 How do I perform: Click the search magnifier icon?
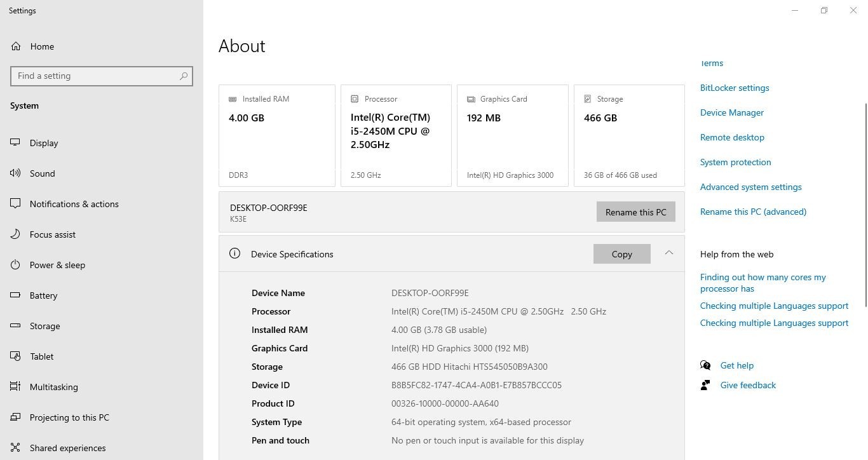point(184,76)
